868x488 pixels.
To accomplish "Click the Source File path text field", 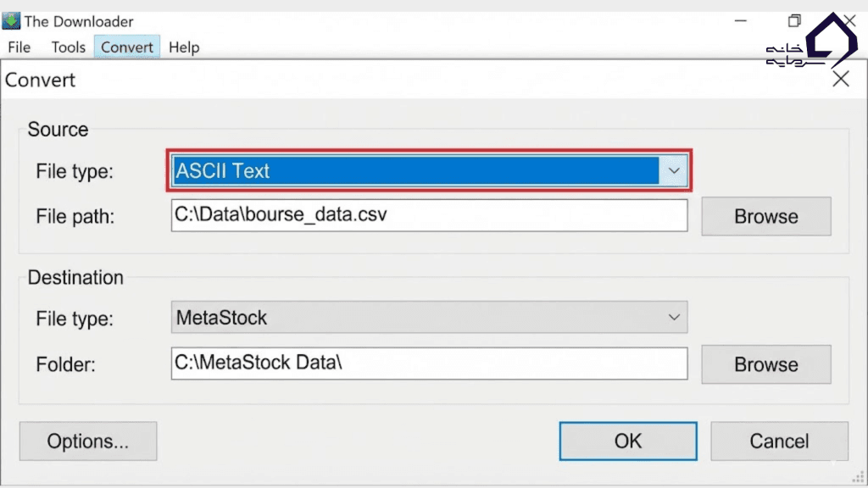I will point(429,215).
